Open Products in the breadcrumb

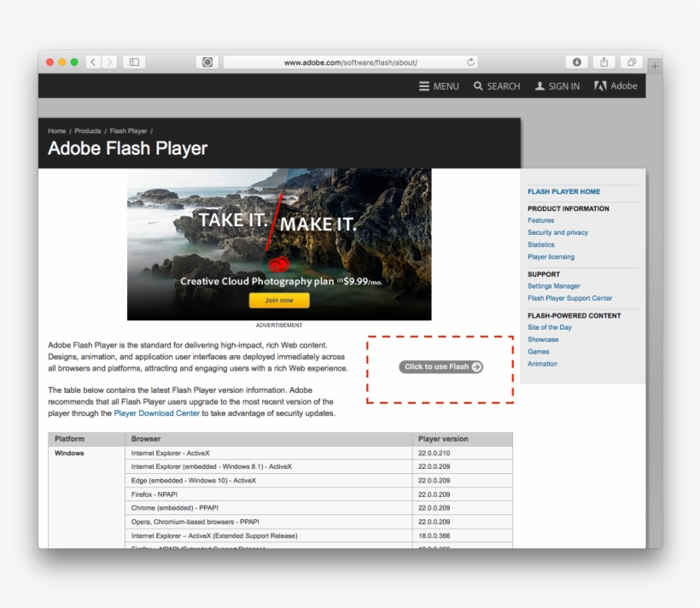pyautogui.click(x=87, y=131)
